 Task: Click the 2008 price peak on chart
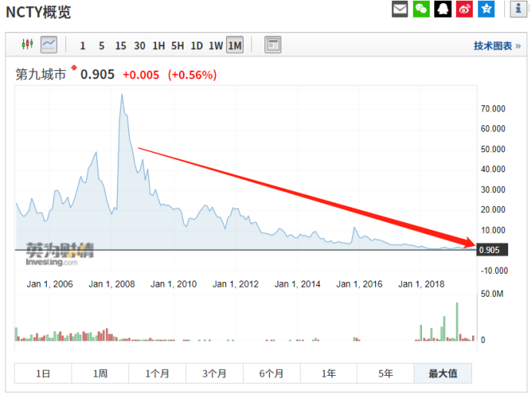pos(122,95)
